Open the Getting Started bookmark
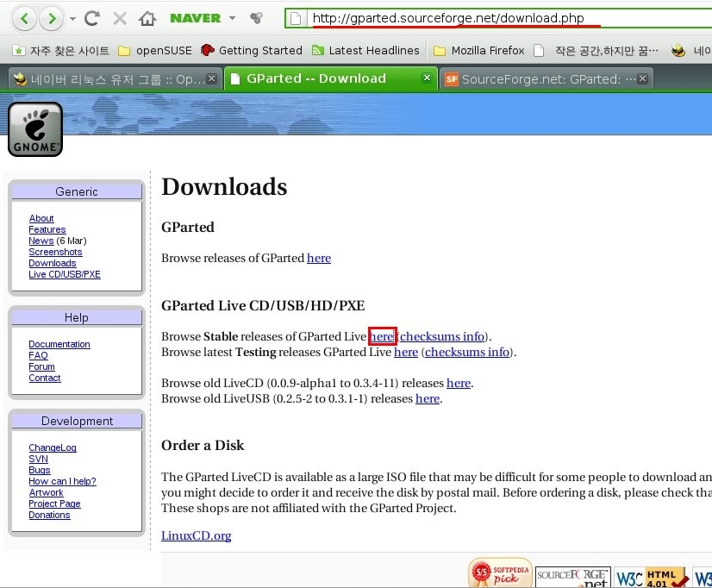Screen dimensions: 712x588 click(x=252, y=50)
